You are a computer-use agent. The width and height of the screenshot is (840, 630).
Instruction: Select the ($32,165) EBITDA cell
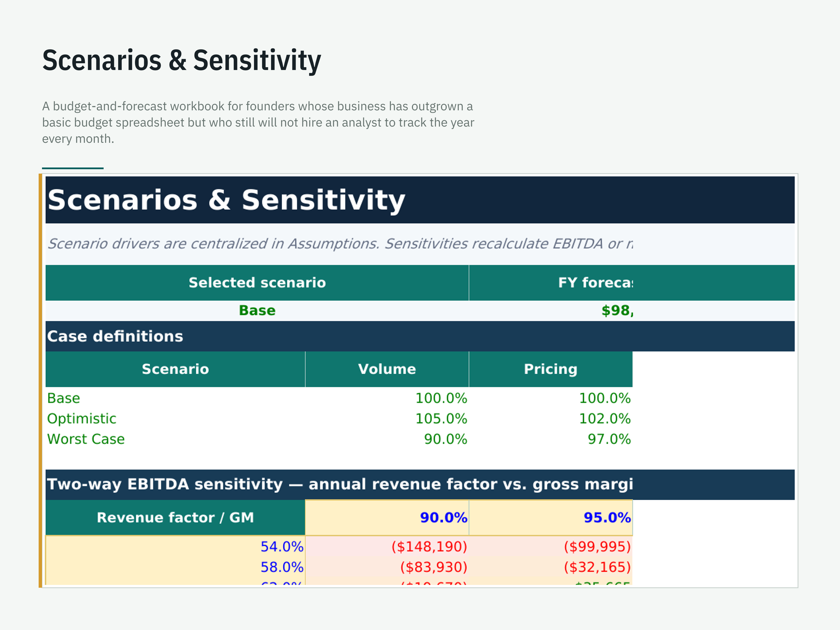click(x=551, y=567)
